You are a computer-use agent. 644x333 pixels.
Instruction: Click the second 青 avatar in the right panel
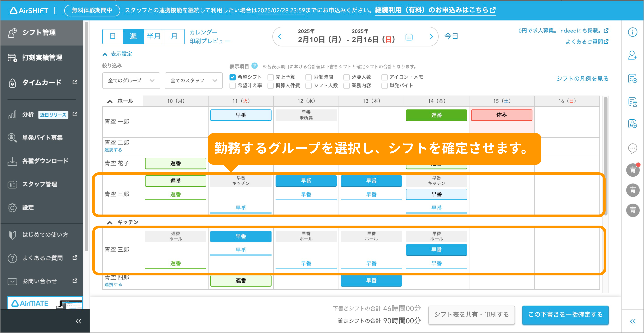pyautogui.click(x=633, y=190)
